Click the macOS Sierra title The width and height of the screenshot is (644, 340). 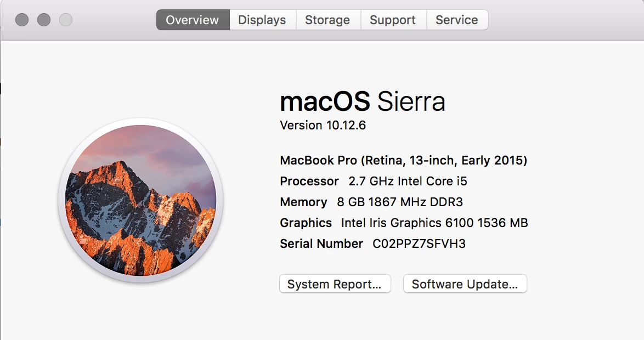click(362, 101)
